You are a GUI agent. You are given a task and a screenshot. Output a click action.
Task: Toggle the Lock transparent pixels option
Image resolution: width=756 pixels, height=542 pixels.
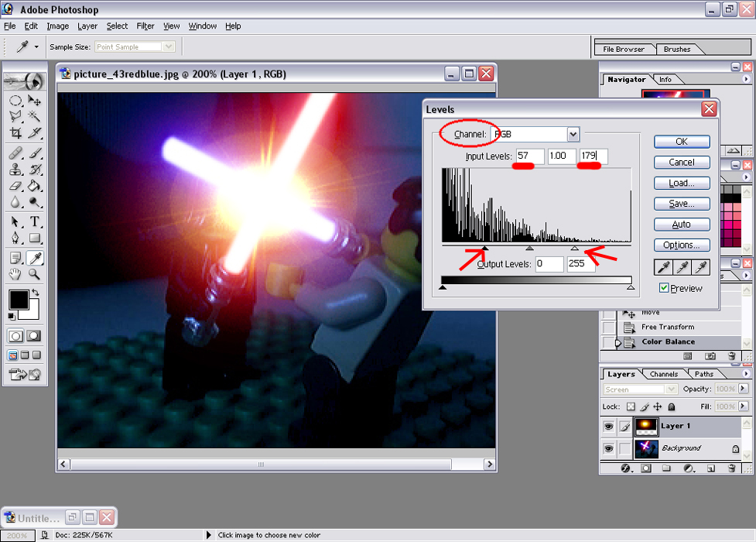631,406
